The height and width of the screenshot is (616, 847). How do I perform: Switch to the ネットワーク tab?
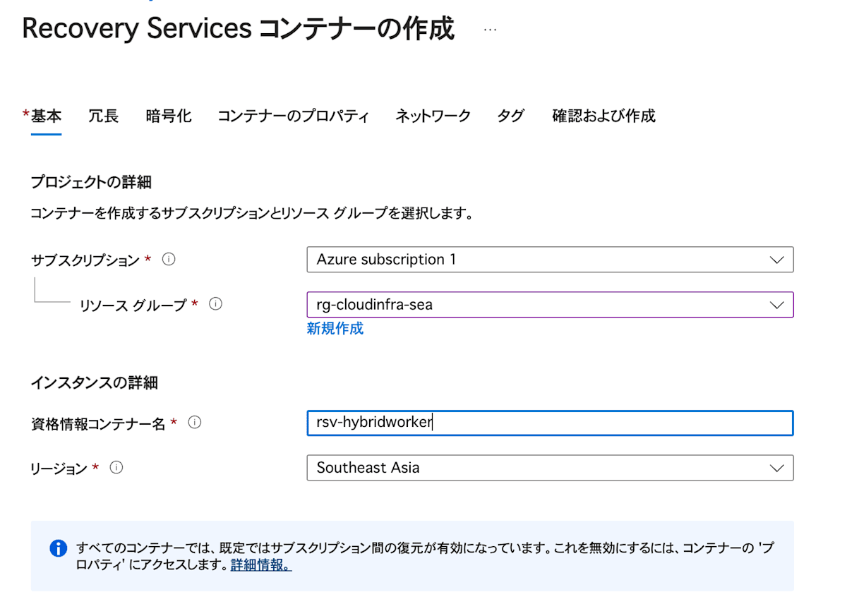(433, 116)
